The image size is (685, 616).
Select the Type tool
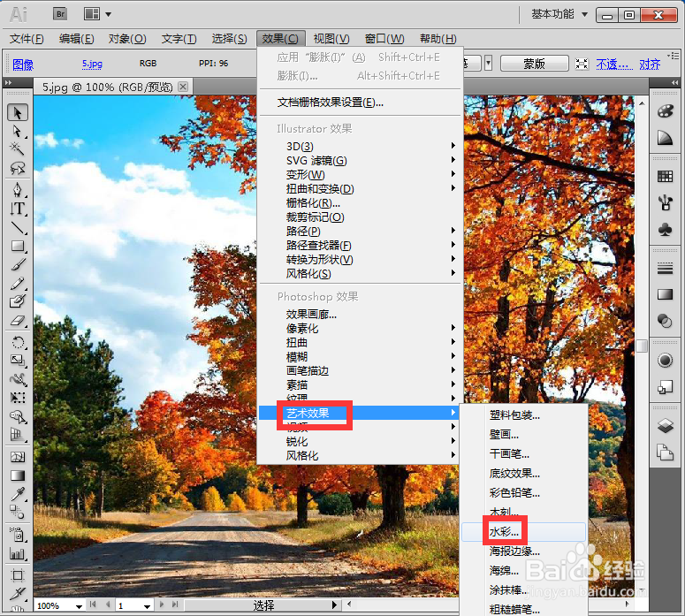(18, 209)
